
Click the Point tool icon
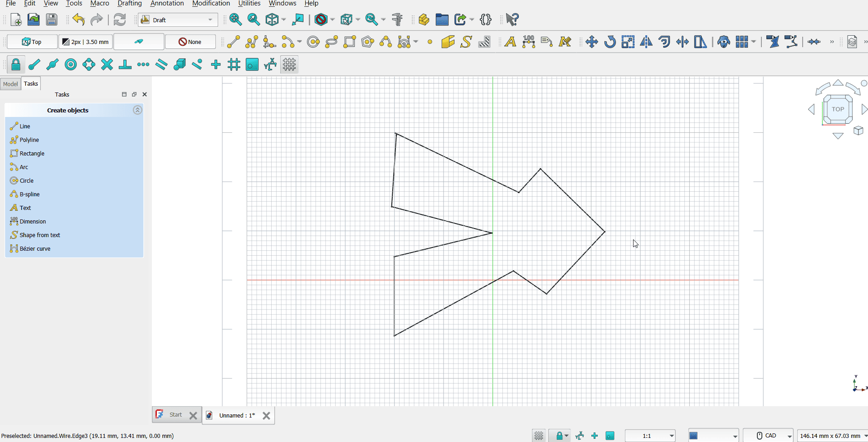click(430, 42)
